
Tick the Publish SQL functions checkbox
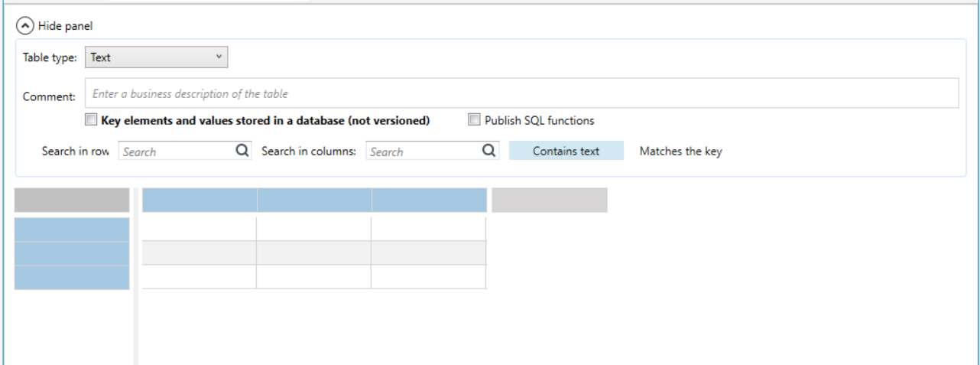click(x=474, y=120)
